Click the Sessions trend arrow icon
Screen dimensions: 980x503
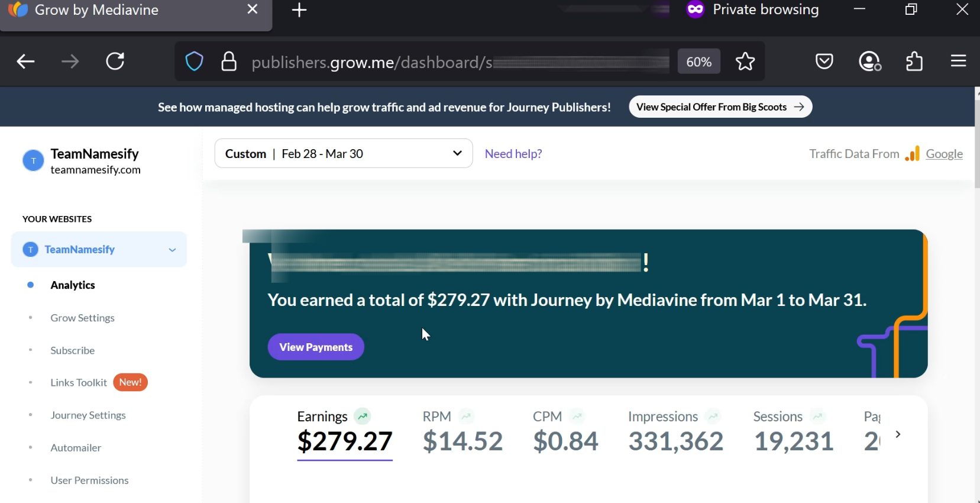pos(817,417)
